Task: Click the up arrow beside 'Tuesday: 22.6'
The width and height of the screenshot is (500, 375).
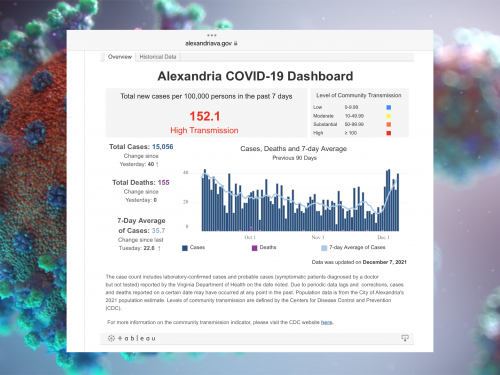Action: [159, 248]
